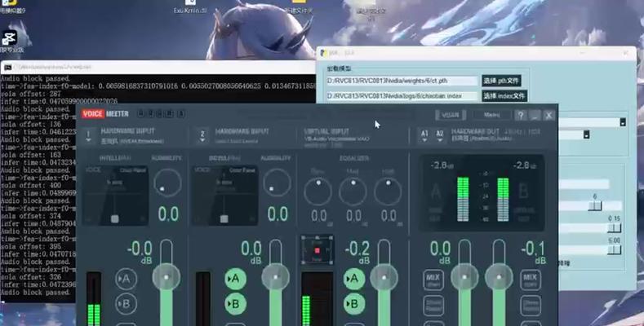The image size is (644, 326).
Task: Expand the Hardware Input 1 device selector
Action: (88, 136)
